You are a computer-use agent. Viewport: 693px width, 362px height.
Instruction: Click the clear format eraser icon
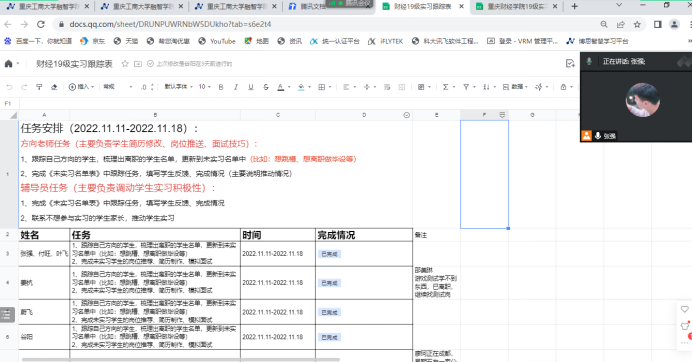point(54,87)
